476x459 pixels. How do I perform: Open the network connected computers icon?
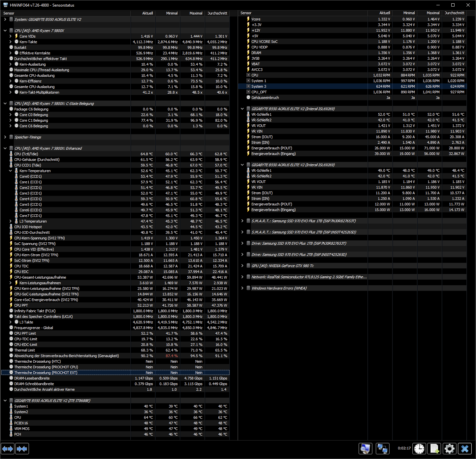click(382, 449)
